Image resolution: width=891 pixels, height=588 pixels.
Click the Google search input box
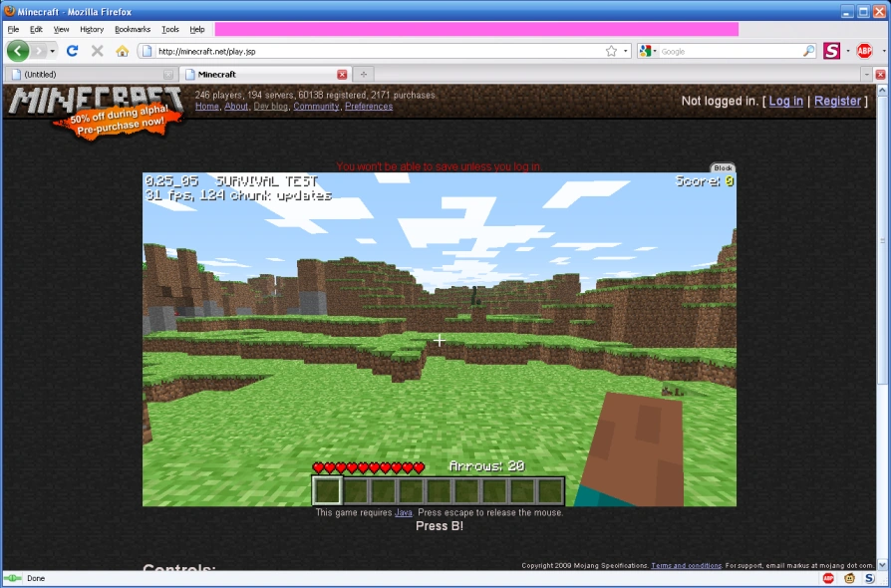730,51
